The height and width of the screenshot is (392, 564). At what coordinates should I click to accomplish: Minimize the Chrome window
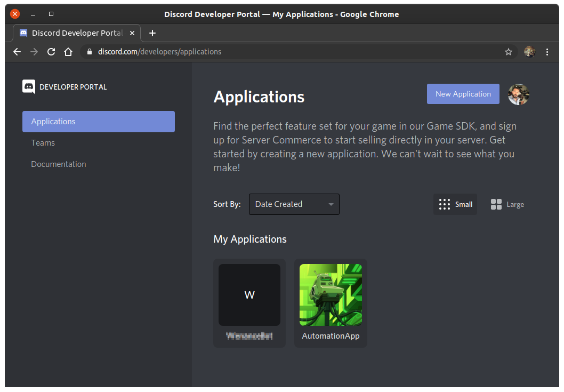click(x=33, y=14)
